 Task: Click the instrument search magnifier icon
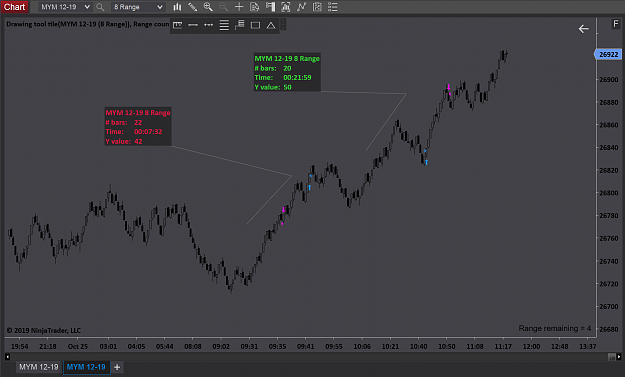click(100, 7)
